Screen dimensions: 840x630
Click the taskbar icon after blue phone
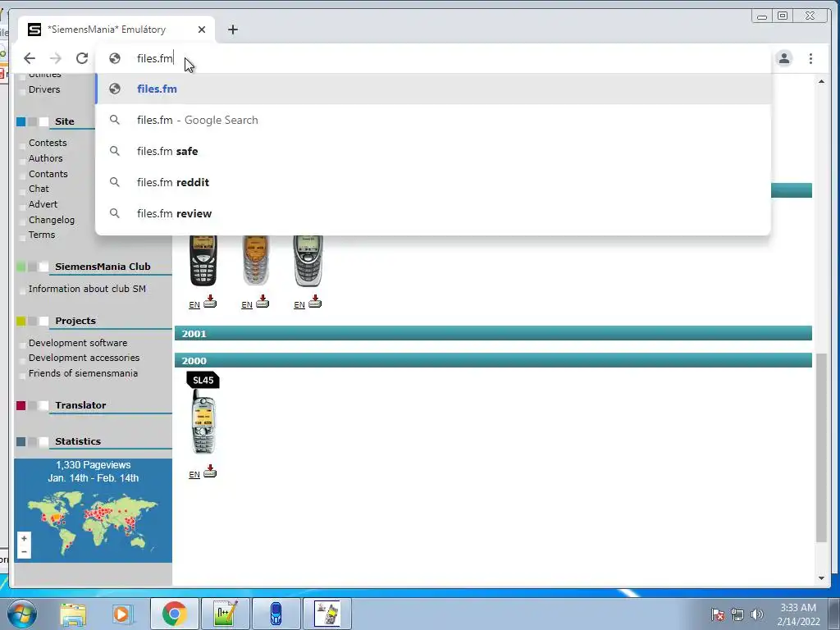[x=327, y=614]
